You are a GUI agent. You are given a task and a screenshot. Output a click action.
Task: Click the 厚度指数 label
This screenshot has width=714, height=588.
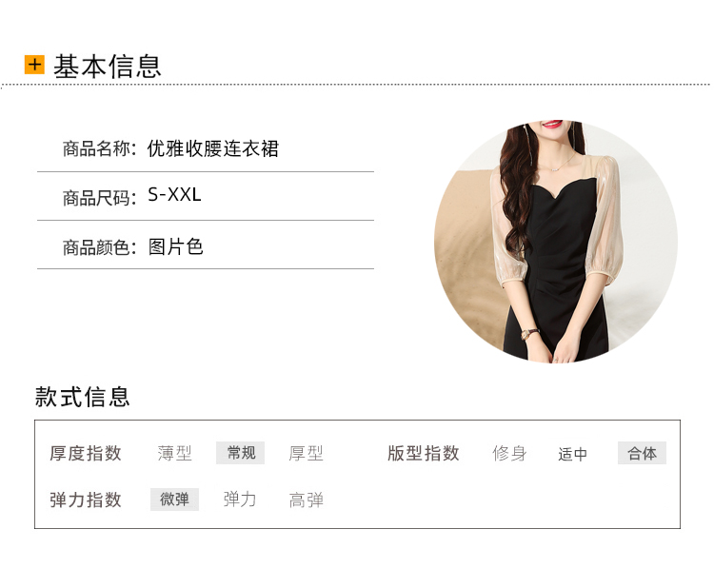86,453
